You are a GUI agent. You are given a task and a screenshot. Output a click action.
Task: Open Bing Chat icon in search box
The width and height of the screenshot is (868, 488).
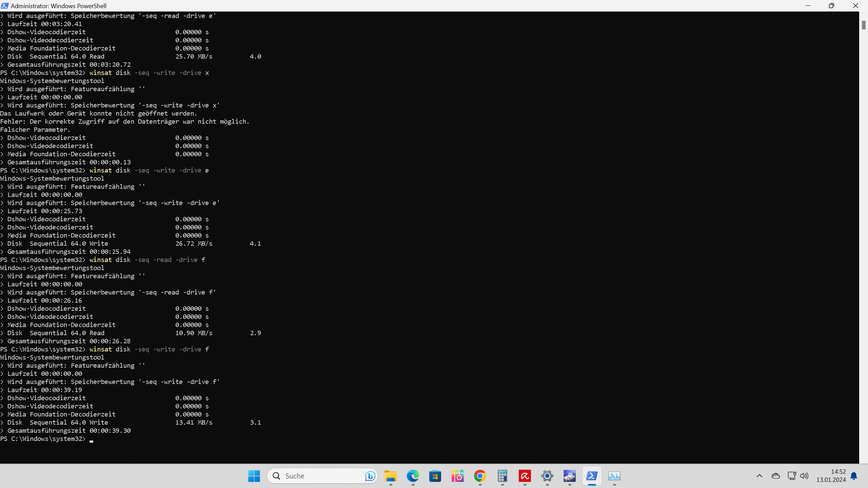tap(370, 476)
